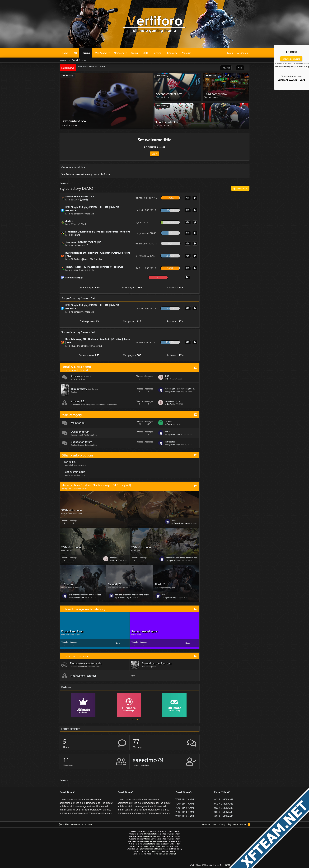Toggle Custom icons tests category collapse
Viewport: 309px width, 868px height.
tap(196, 656)
